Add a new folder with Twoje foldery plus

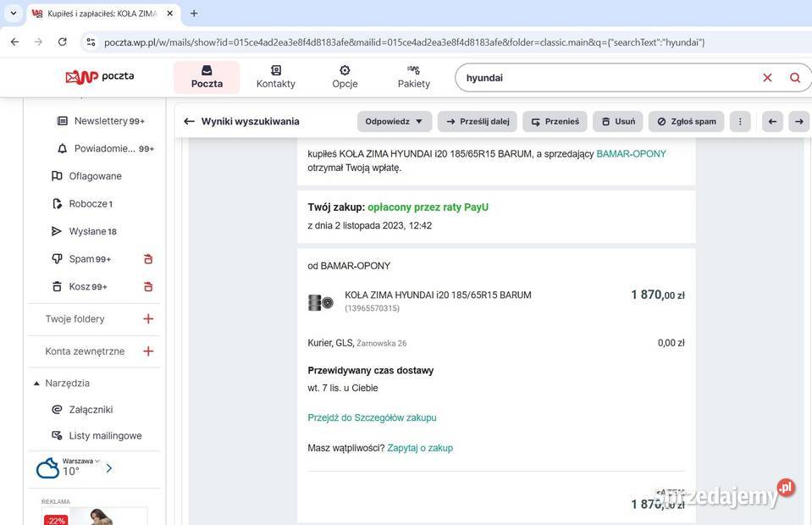click(x=148, y=319)
